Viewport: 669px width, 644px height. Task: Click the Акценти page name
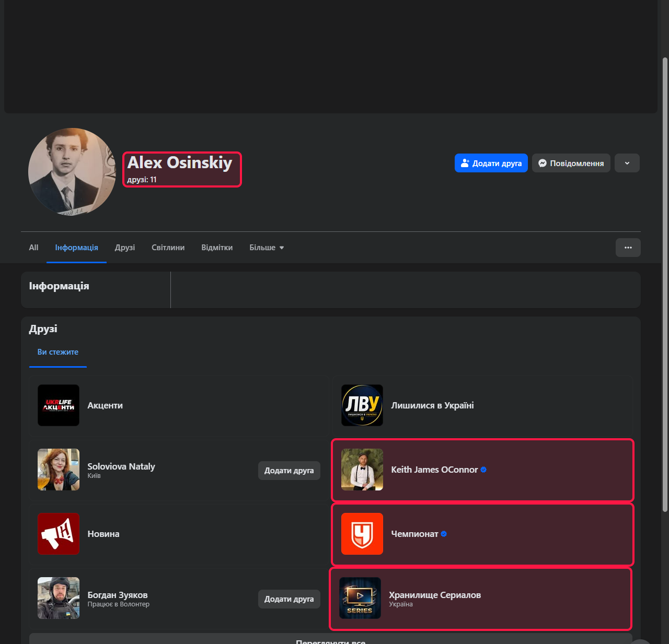coord(105,405)
